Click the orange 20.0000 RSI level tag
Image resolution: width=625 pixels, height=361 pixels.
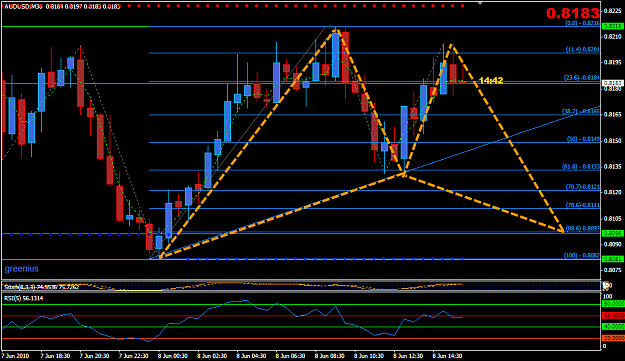[x=613, y=338]
